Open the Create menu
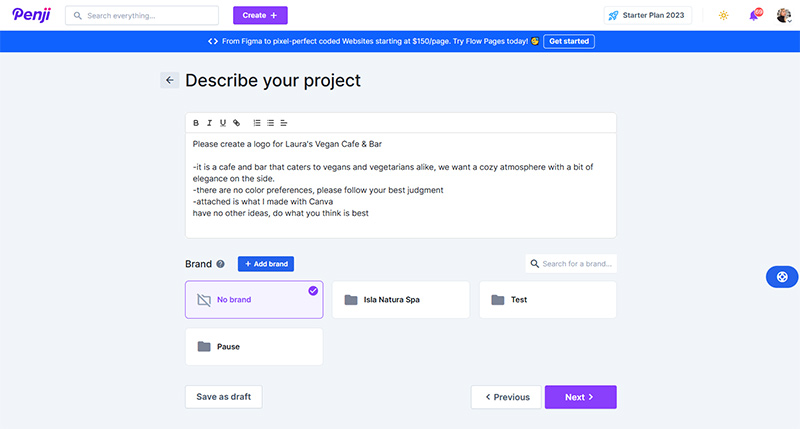Screen dimensions: 800x429 tap(260, 15)
